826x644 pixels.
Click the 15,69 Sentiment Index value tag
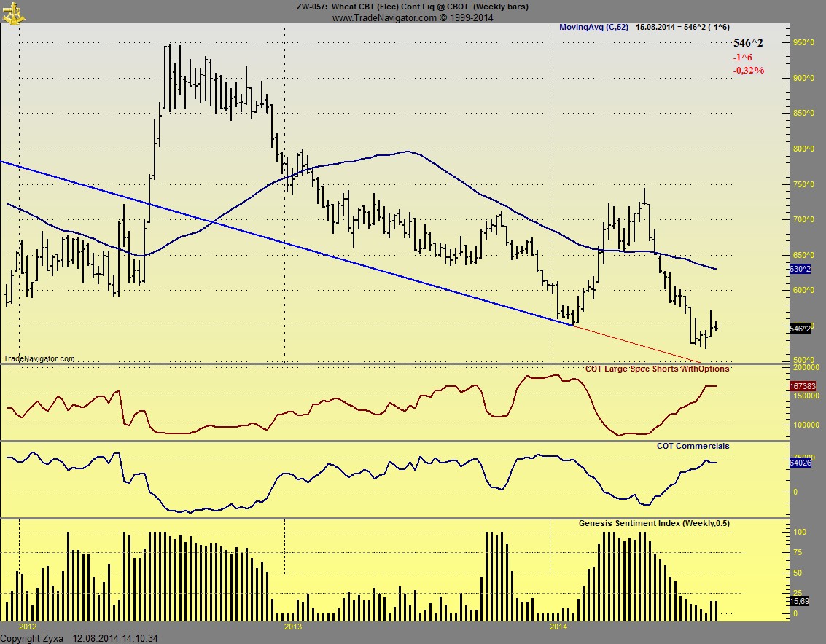[x=800, y=601]
